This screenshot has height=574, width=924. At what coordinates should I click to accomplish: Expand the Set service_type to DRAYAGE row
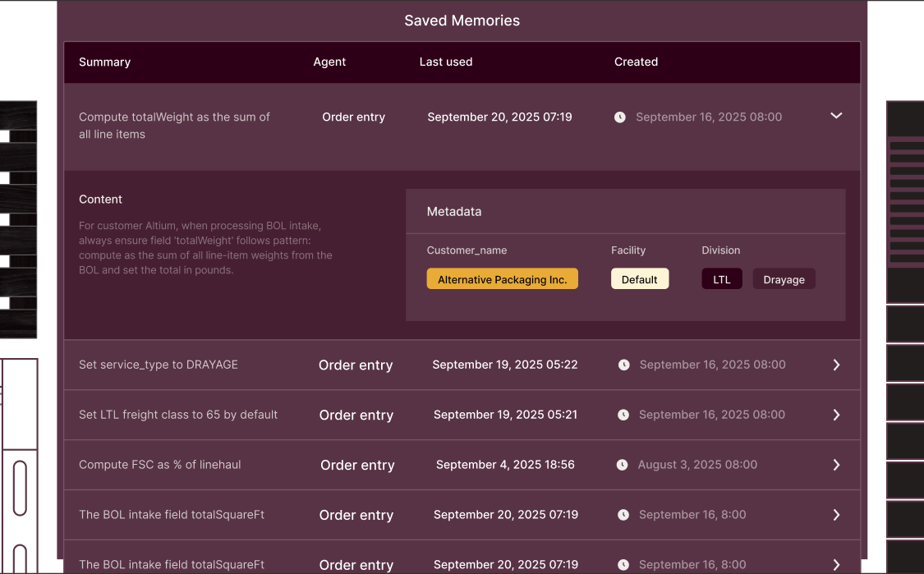click(x=836, y=365)
